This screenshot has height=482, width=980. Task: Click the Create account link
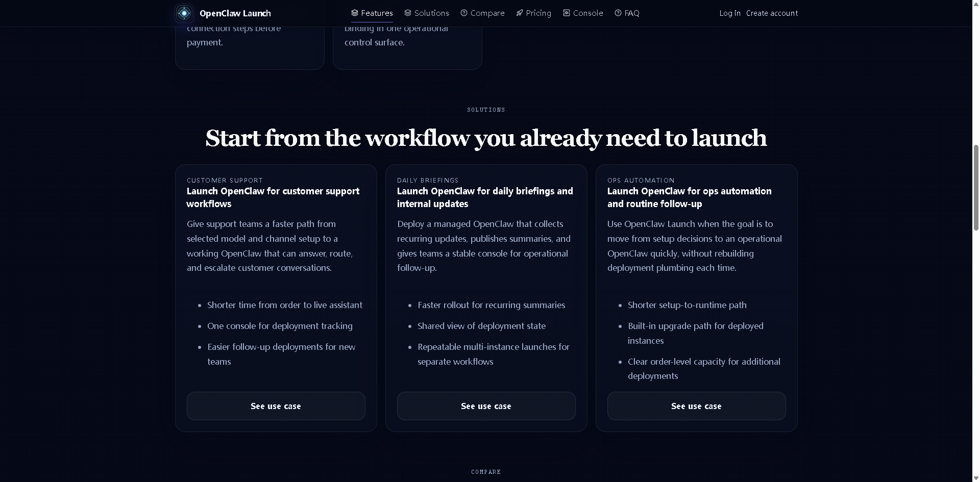tap(772, 13)
